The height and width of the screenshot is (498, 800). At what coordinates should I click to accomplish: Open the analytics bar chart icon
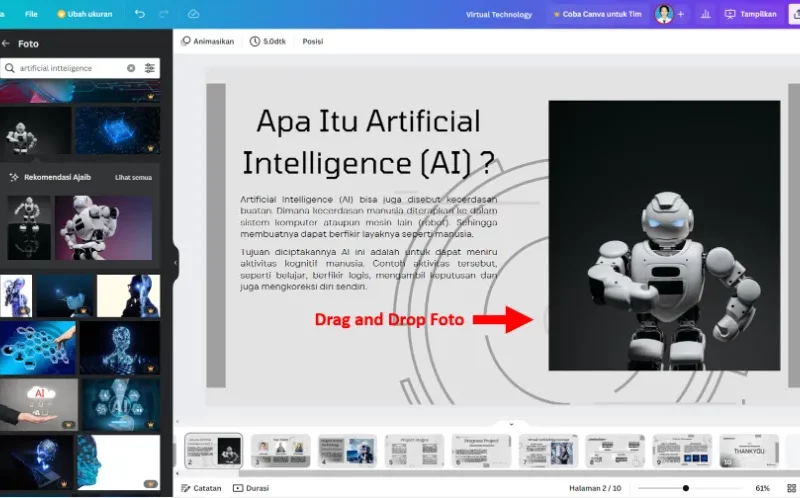(x=706, y=14)
